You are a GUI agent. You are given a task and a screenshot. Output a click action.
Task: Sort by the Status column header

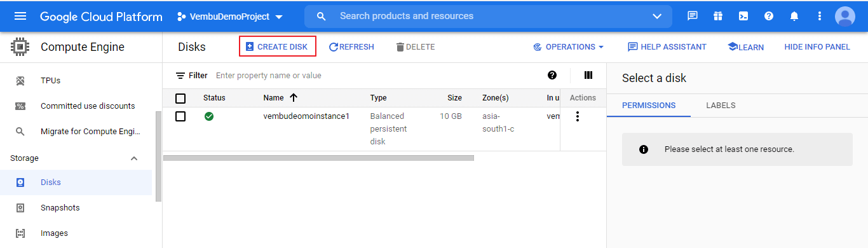(x=214, y=98)
